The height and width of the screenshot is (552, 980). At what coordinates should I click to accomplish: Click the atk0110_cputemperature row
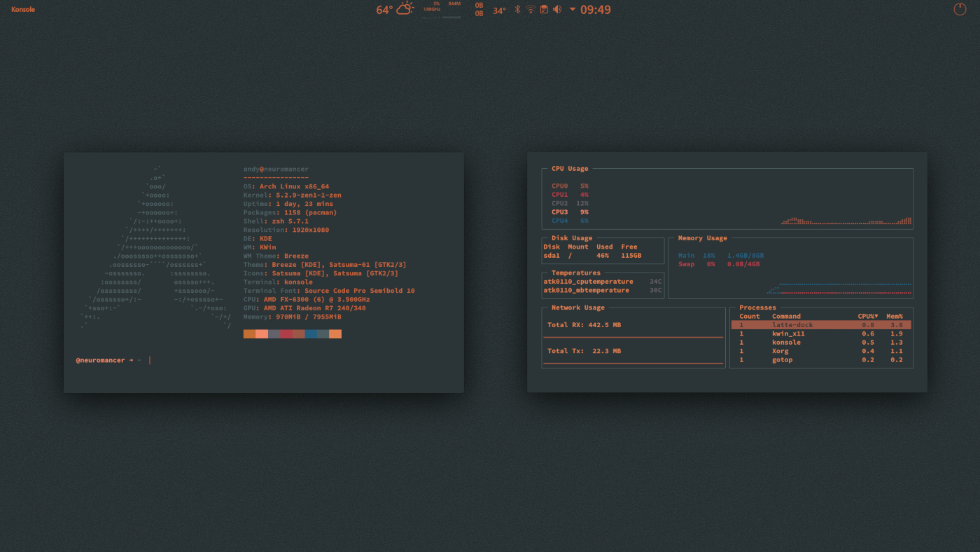603,282
